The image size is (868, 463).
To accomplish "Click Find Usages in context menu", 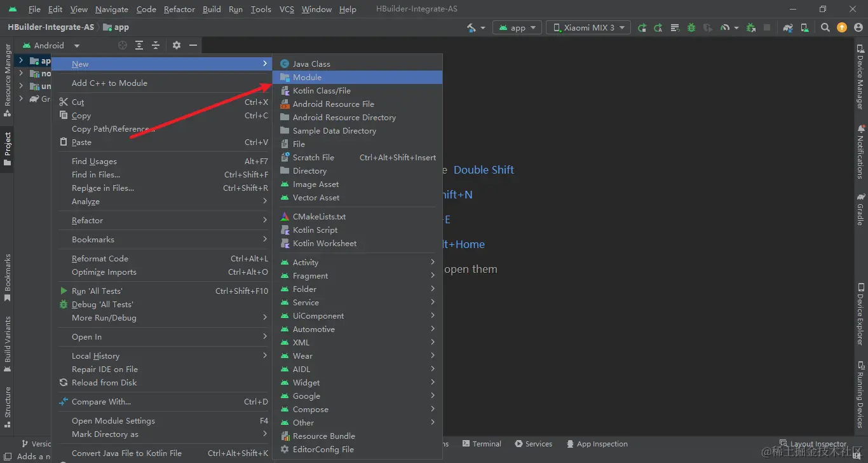I will (x=163, y=161).
